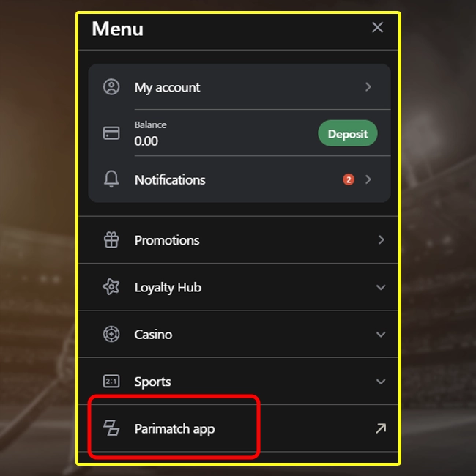Screen dimensions: 476x476
Task: Click the Casino chip icon
Action: coord(111,335)
